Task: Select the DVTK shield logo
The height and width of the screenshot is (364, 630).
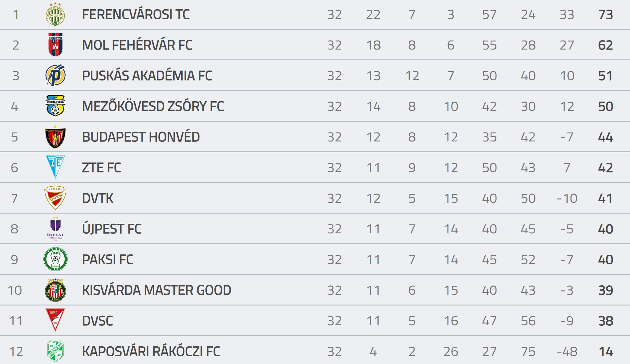Action: click(x=55, y=197)
